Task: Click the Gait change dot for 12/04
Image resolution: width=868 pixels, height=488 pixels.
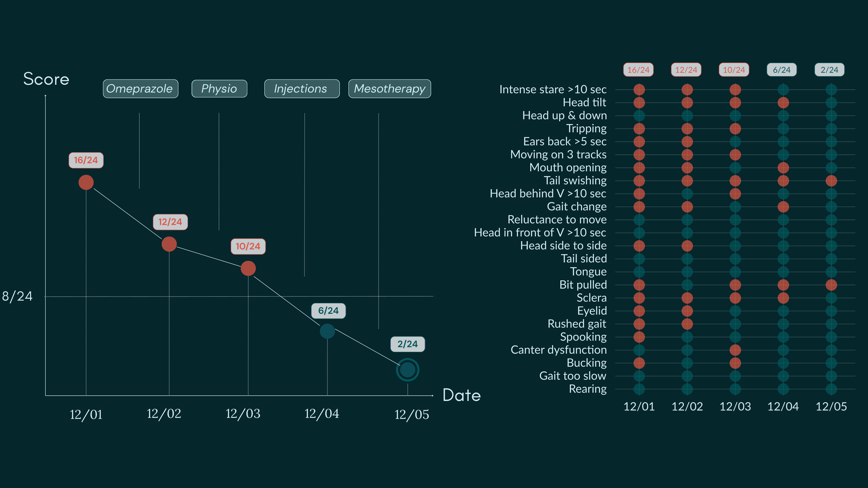Action: (783, 207)
